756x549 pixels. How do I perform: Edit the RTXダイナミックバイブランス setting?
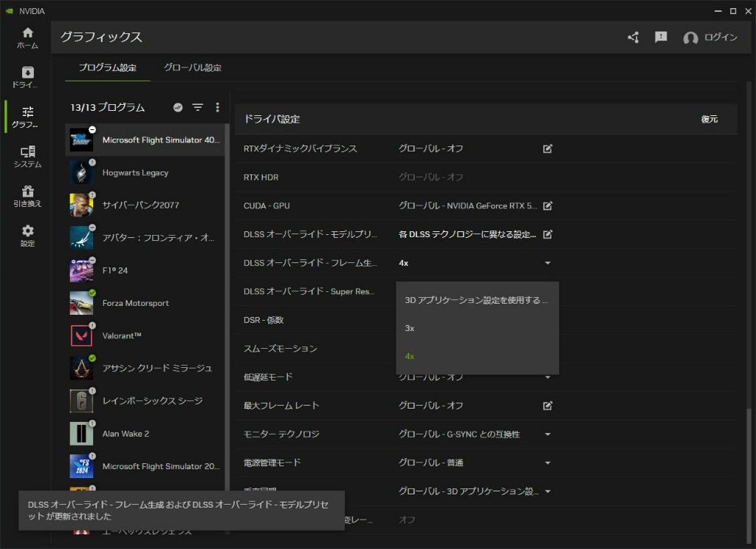(x=548, y=149)
